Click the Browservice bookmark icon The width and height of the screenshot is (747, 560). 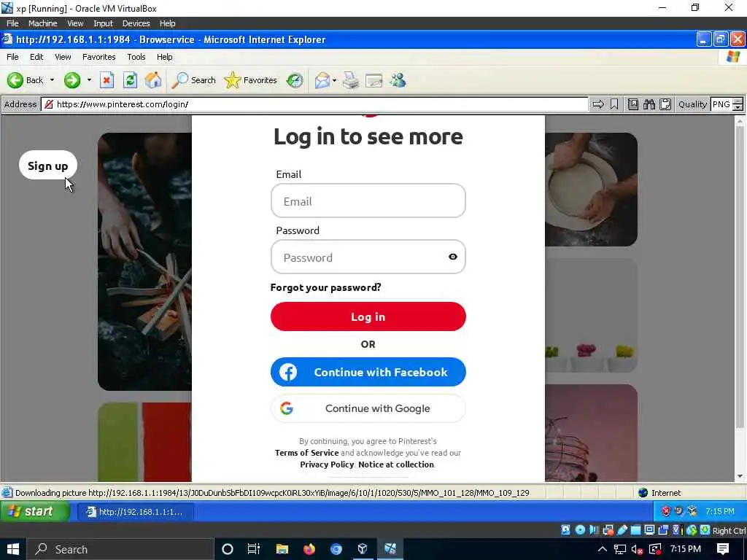pyautogui.click(x=614, y=104)
